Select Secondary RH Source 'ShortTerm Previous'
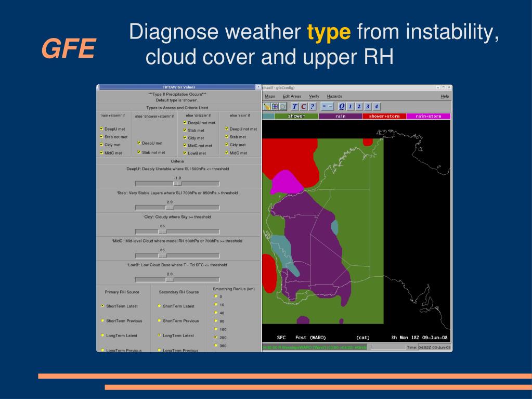 pyautogui.click(x=159, y=320)
